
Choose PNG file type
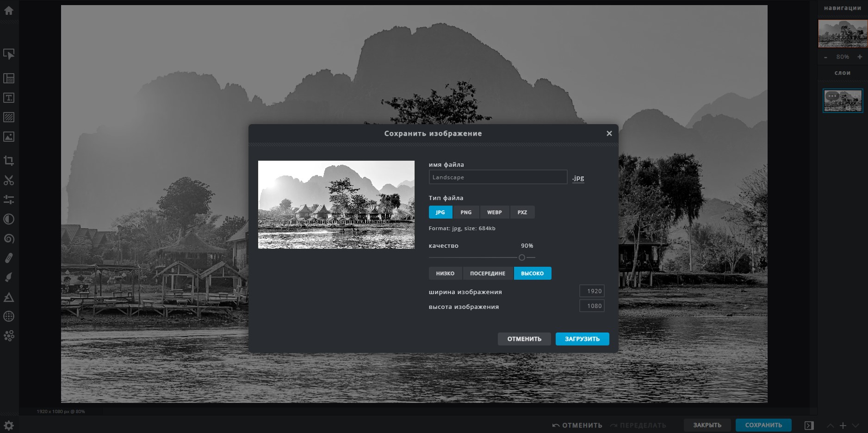point(466,212)
